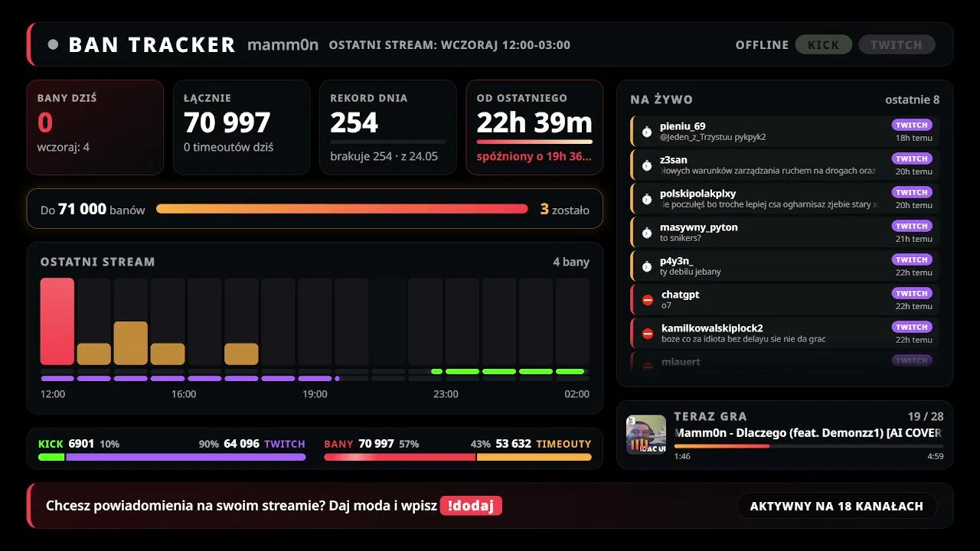Click the 'ostatnie 8' label in NA ŻYWO
980x551 pixels.
click(913, 99)
